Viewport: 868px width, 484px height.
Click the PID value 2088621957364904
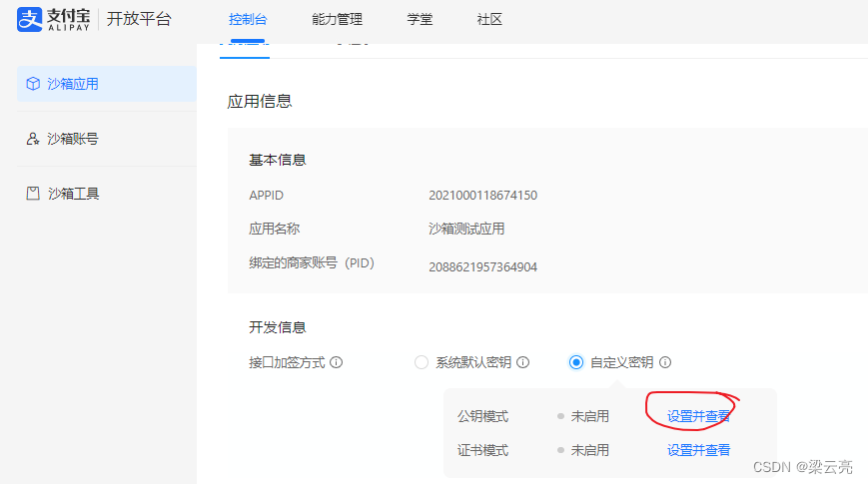[x=482, y=267]
